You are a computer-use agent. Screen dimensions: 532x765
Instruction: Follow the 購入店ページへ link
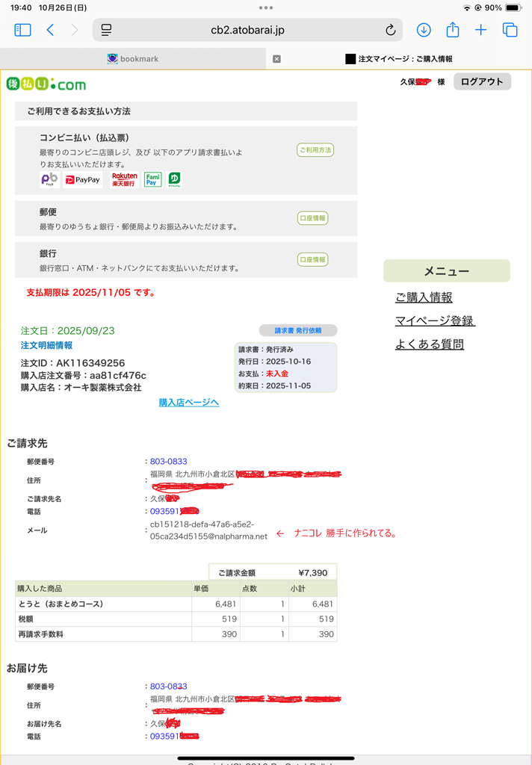click(x=189, y=403)
